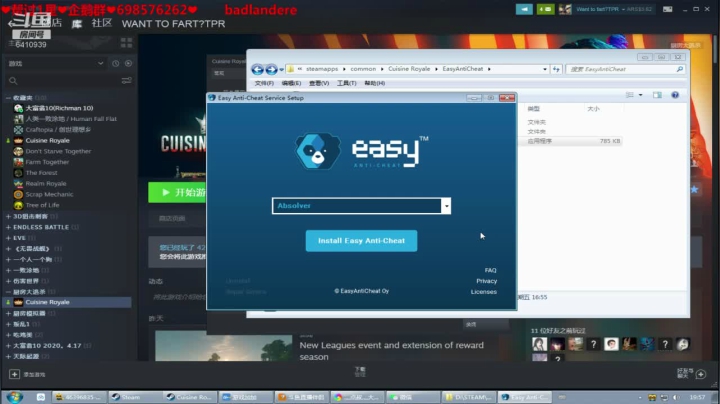Open the New Leagues event news article
The width and height of the screenshot is (720, 404).
pos(392,351)
